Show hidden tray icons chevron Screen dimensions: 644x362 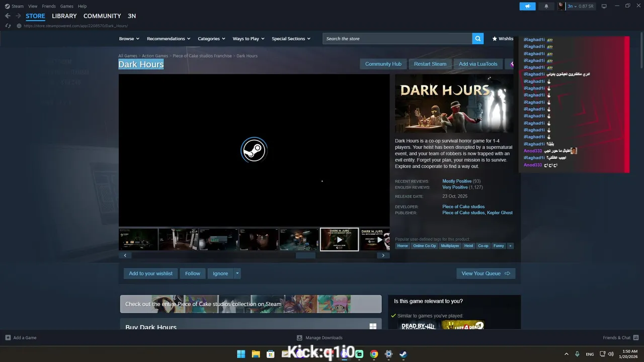click(567, 354)
